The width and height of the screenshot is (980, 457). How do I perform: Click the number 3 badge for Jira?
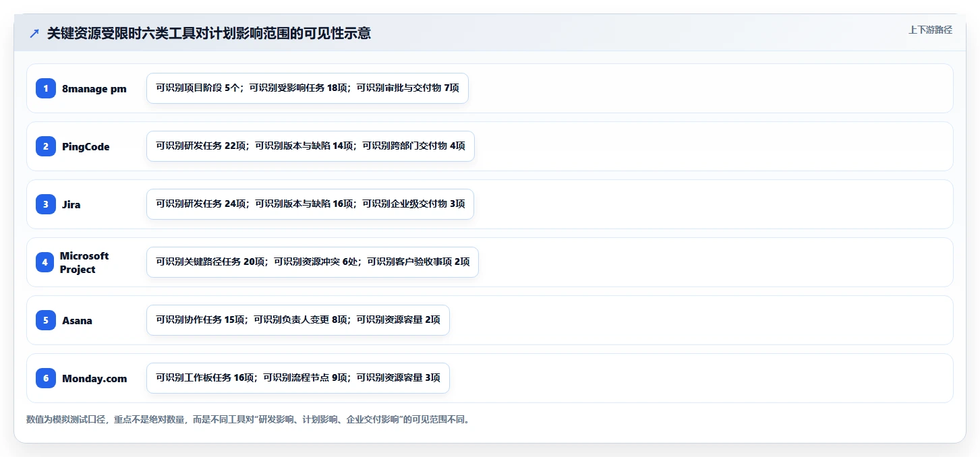(x=46, y=204)
